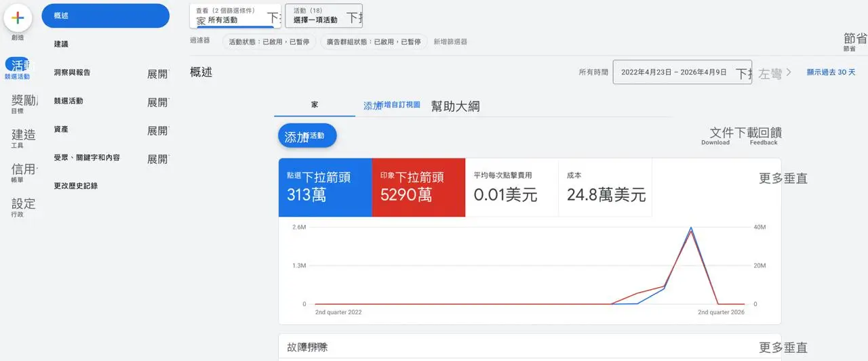The height and width of the screenshot is (361, 868).
Task: Click the 顯示過去 30 天 link
Action: tap(831, 72)
